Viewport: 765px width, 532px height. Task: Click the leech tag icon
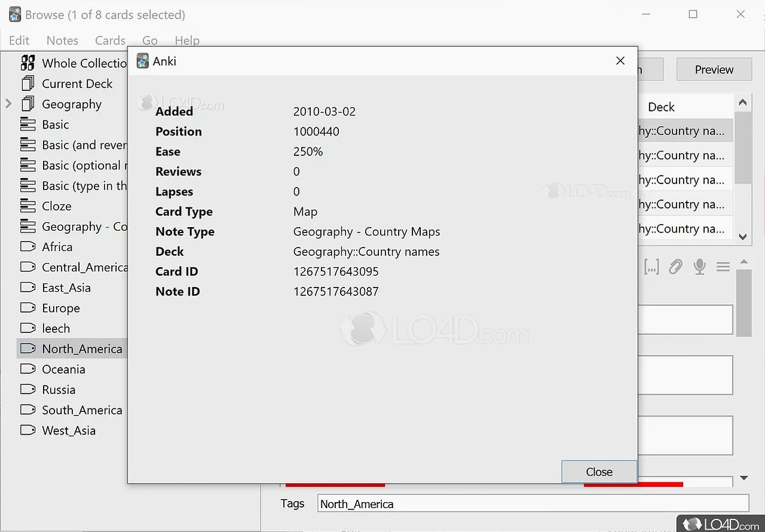(x=27, y=328)
